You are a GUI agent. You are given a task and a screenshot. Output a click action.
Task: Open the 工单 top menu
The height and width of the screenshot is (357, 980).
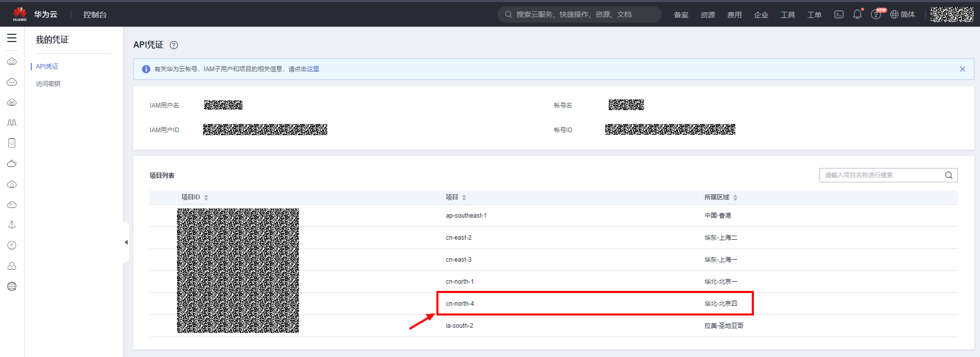click(x=814, y=15)
